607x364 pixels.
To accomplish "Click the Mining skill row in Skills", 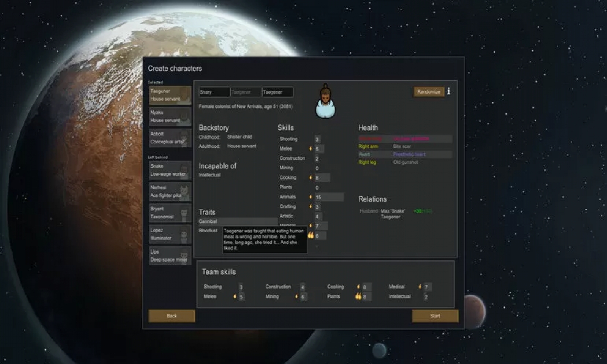I will coord(300,168).
